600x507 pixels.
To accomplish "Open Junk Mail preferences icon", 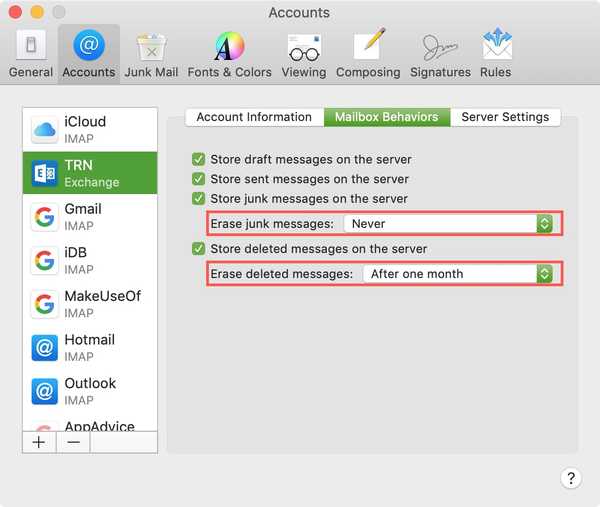I will tap(152, 47).
